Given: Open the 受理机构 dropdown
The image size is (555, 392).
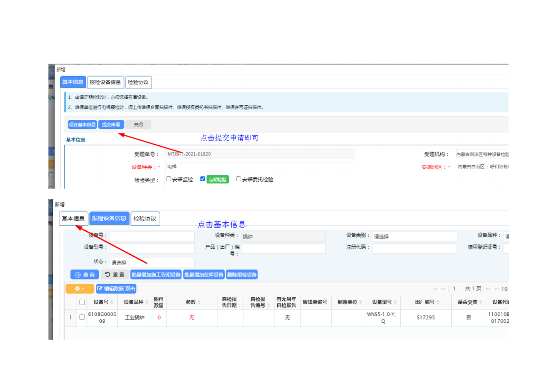Looking at the screenshot, I should tap(482, 154).
